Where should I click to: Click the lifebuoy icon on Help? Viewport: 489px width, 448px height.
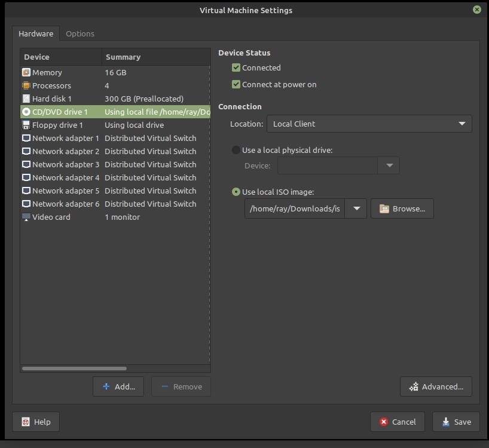pyautogui.click(x=26, y=422)
